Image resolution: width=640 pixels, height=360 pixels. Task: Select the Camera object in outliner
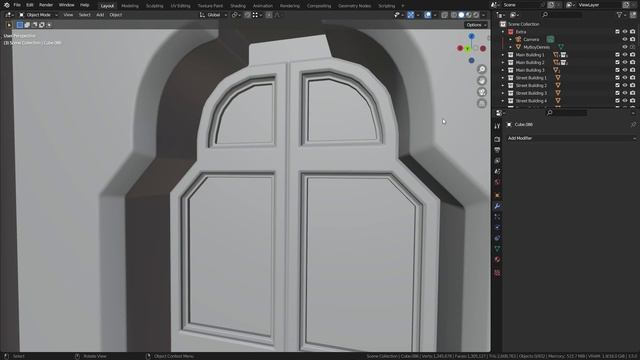531,40
